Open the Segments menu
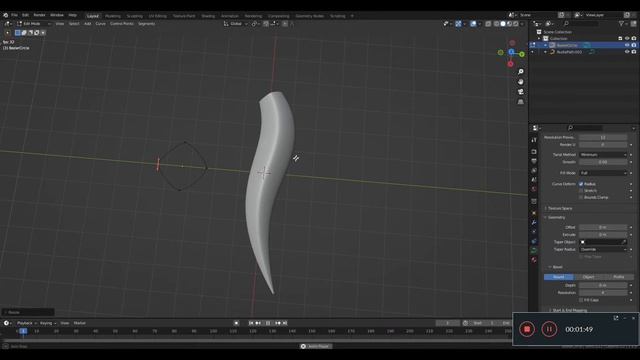 (146, 24)
